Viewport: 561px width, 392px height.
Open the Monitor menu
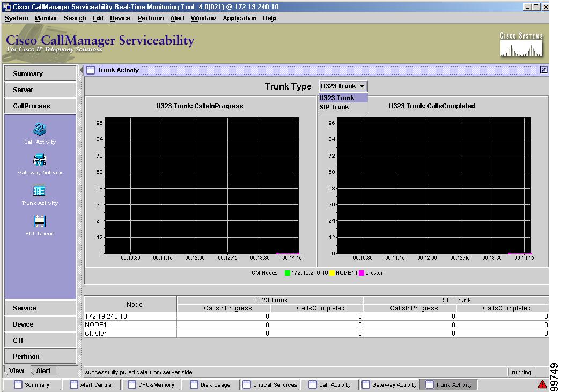pyautogui.click(x=46, y=18)
